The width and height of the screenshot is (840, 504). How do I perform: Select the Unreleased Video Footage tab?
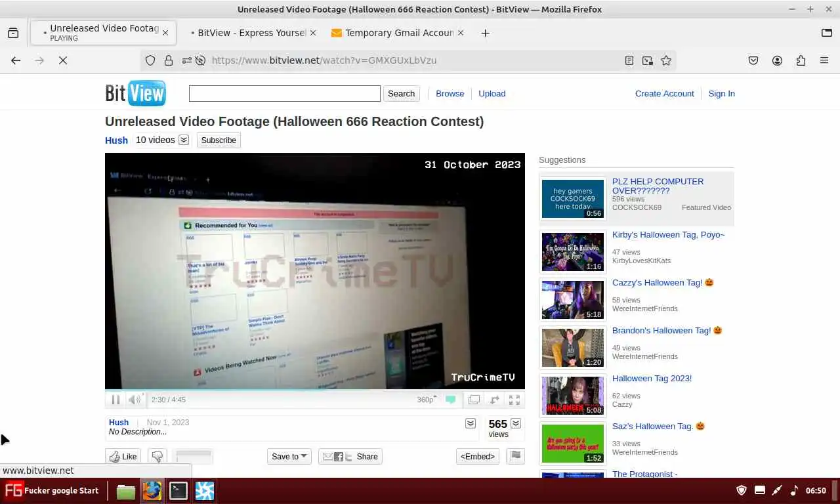click(103, 33)
